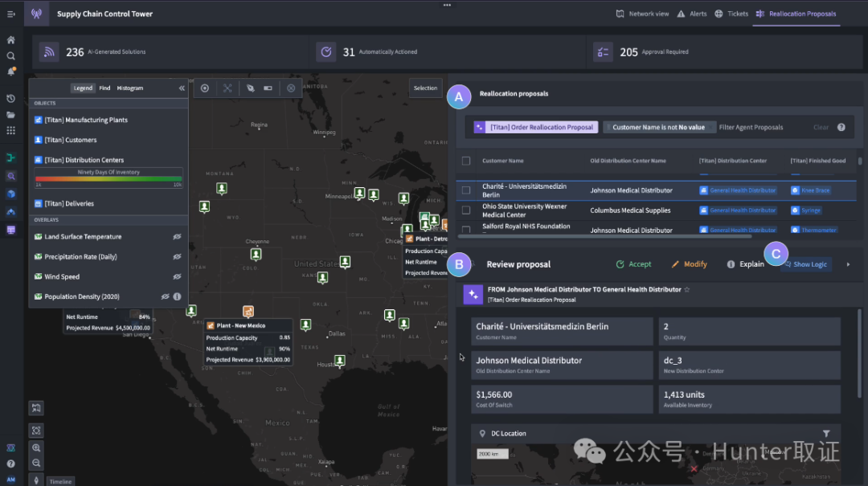Viewport: 868px width, 486px height.
Task: Click the zoom out map button
Action: pos(36,463)
